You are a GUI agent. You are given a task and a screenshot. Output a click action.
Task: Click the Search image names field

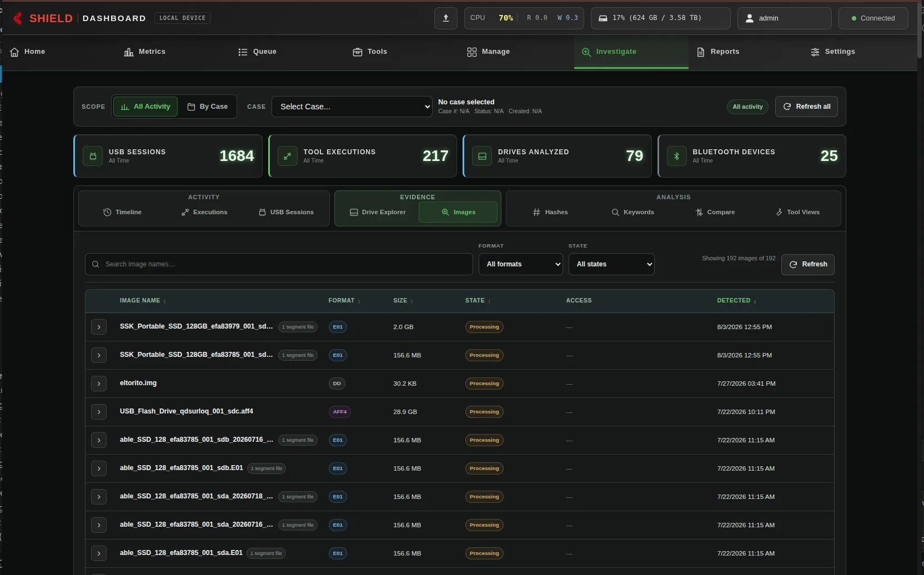click(x=279, y=264)
